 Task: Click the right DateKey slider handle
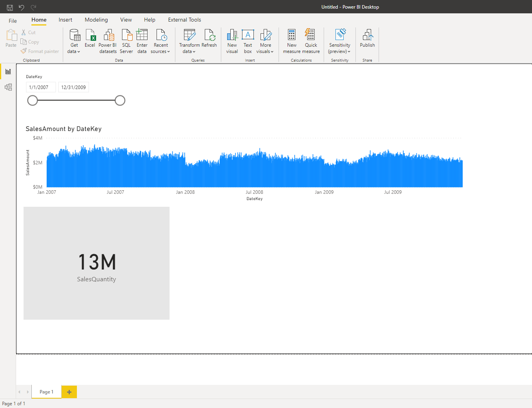click(120, 100)
